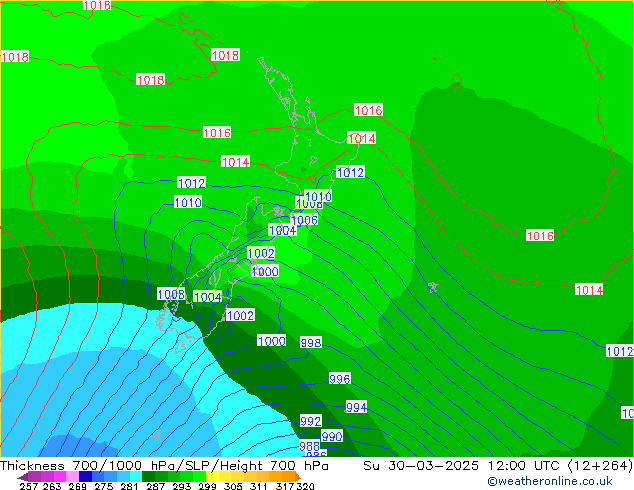Click the legend value 320
This screenshot has height=490, width=634.
306,486
